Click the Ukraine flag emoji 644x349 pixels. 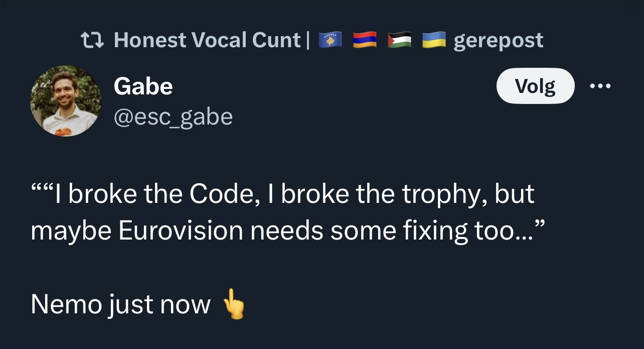(434, 40)
